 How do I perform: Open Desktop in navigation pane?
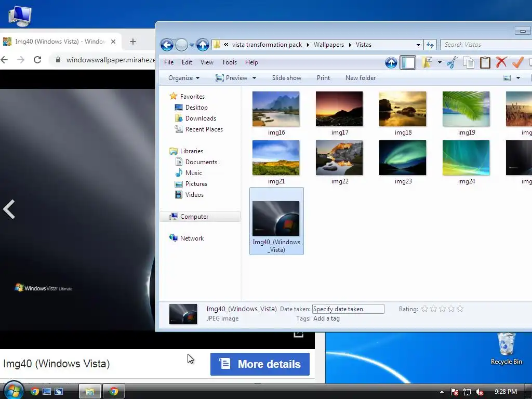pos(196,108)
